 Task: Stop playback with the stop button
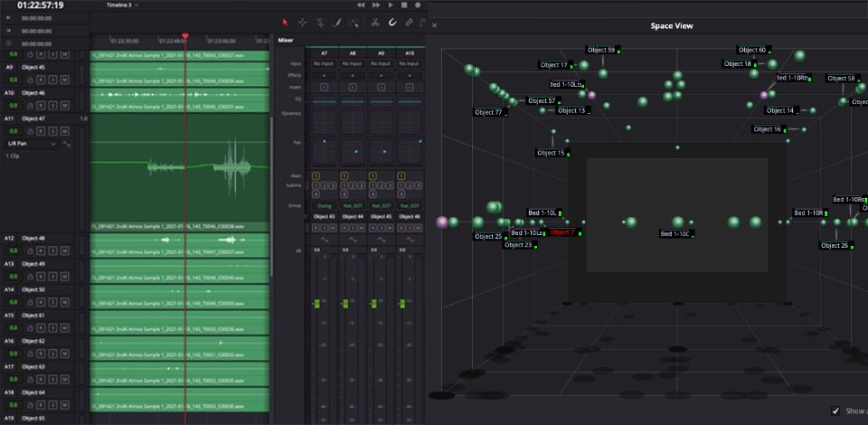pyautogui.click(x=404, y=5)
